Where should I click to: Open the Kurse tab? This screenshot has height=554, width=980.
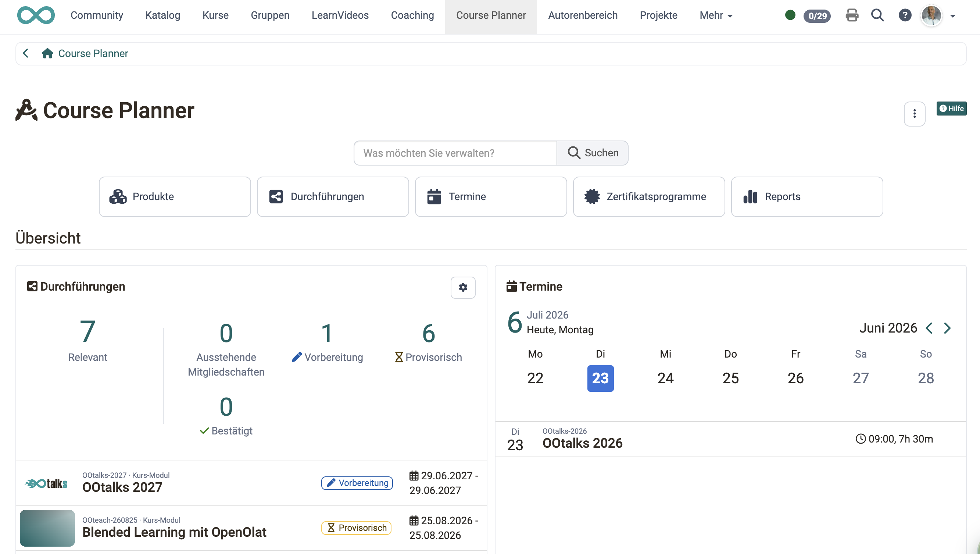coord(215,15)
